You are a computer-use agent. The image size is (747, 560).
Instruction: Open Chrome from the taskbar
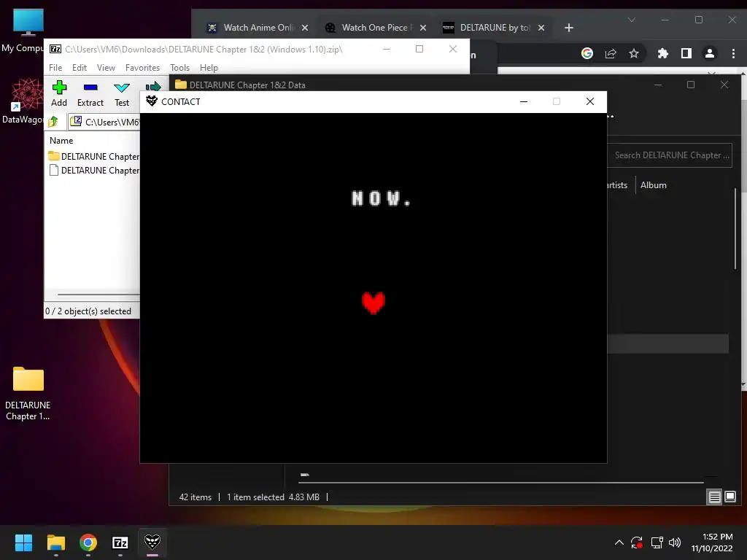click(x=88, y=542)
